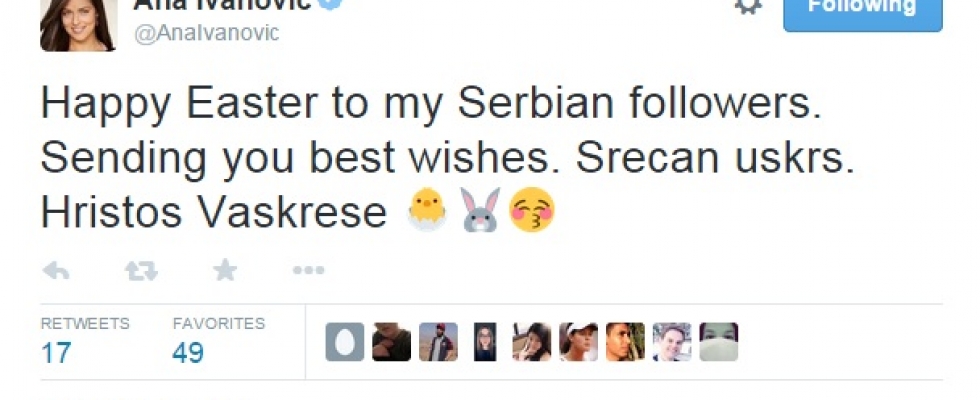Favorite the tweet with the star icon
This screenshot has width=980, height=400.
(x=225, y=270)
